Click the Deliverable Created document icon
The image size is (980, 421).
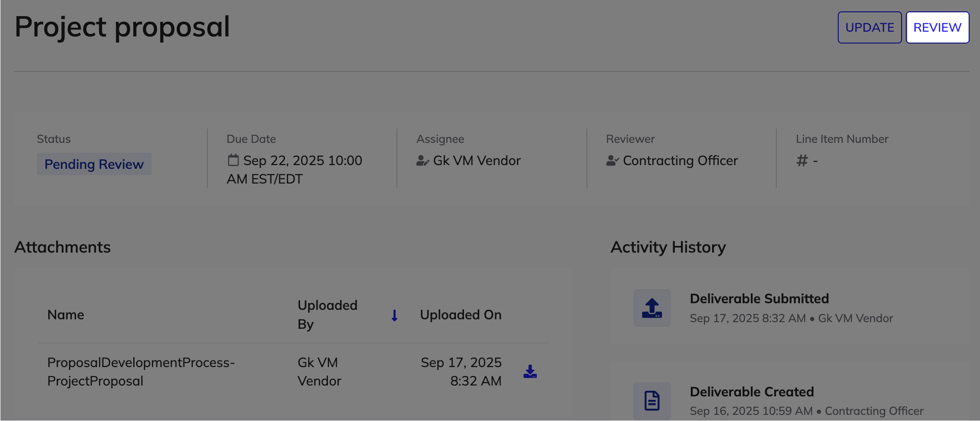click(x=652, y=401)
